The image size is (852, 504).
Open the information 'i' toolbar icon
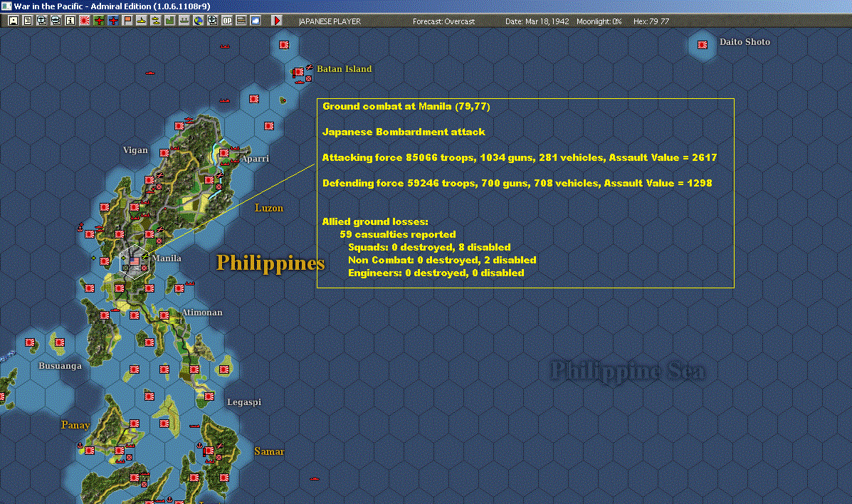70,21
